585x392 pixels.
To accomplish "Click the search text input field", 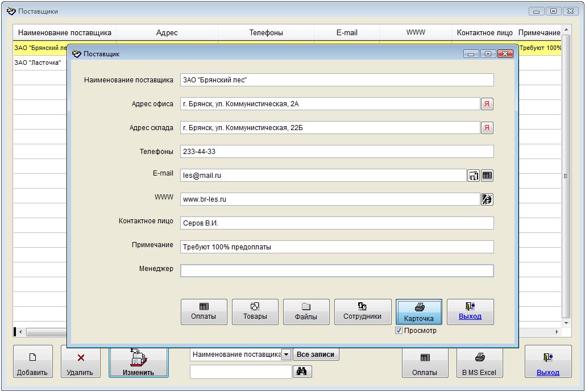I will (x=240, y=372).
